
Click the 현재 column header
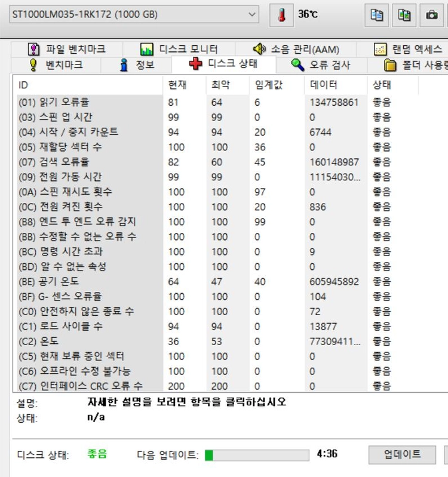click(185, 85)
